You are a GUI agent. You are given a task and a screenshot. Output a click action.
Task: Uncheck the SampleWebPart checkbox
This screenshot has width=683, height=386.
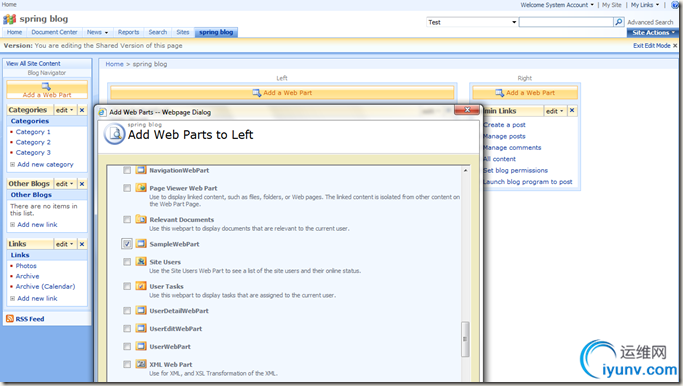127,244
